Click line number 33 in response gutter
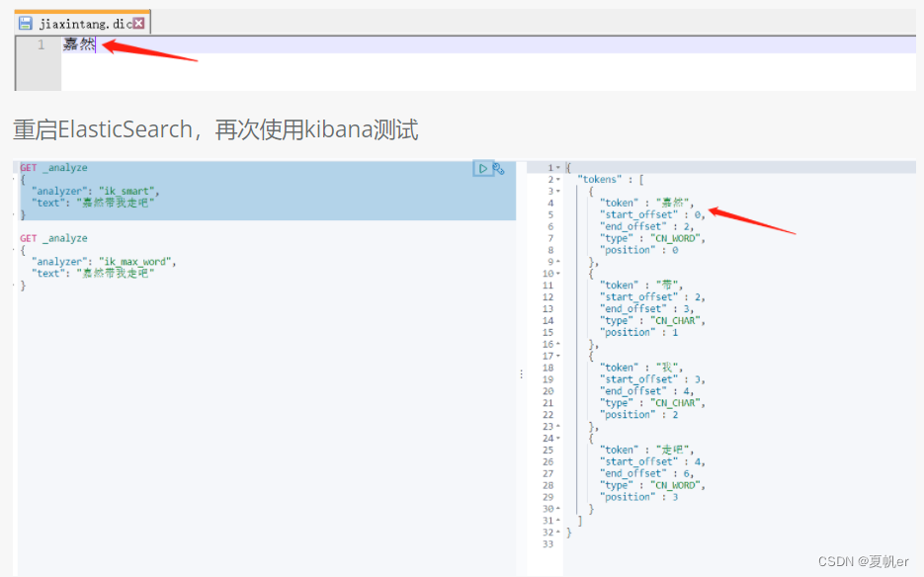 [548, 544]
